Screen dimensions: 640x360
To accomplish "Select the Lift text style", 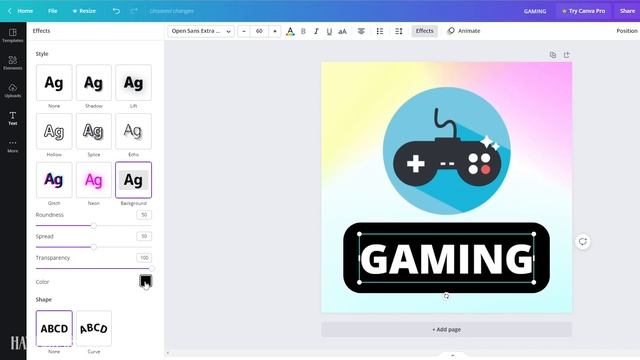I will 133,82.
